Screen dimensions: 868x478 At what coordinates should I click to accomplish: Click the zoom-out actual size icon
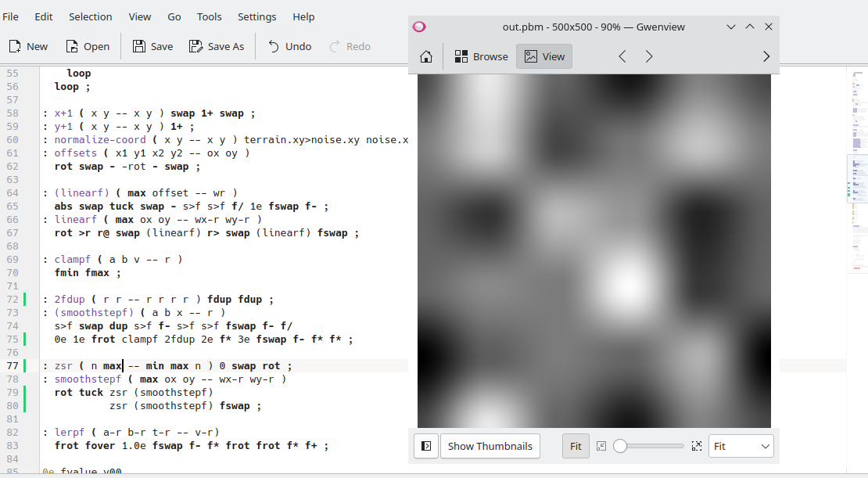[601, 446]
